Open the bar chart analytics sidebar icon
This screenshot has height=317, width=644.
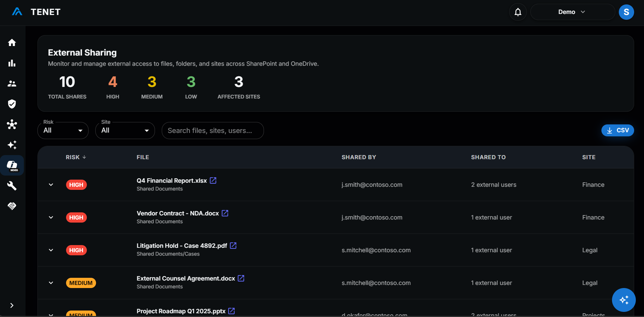click(x=12, y=63)
